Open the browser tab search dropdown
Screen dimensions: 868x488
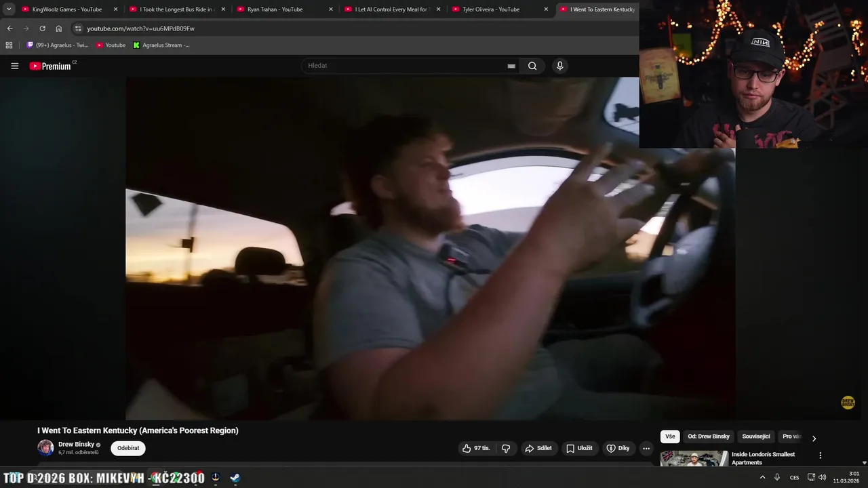[x=9, y=9]
